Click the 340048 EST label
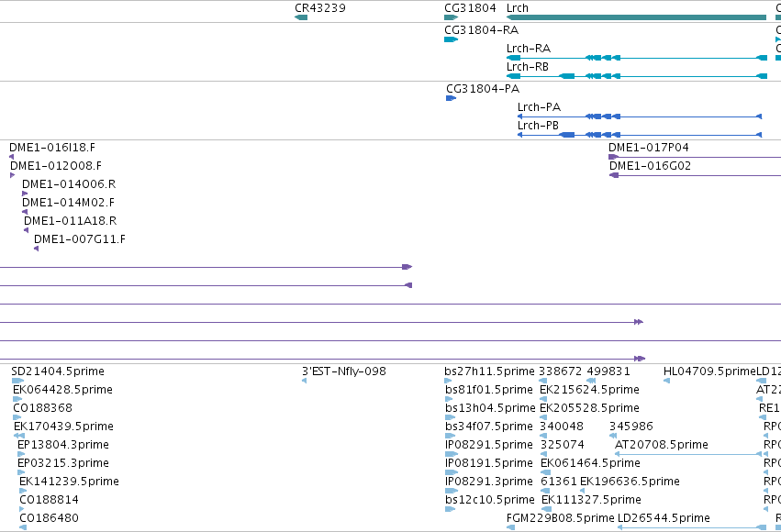 click(562, 427)
